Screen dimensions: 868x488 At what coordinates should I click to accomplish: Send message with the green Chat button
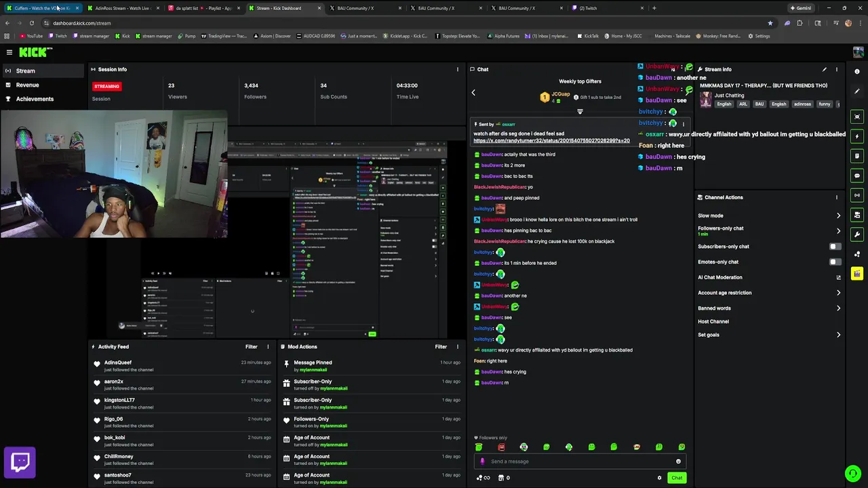[x=677, y=478]
